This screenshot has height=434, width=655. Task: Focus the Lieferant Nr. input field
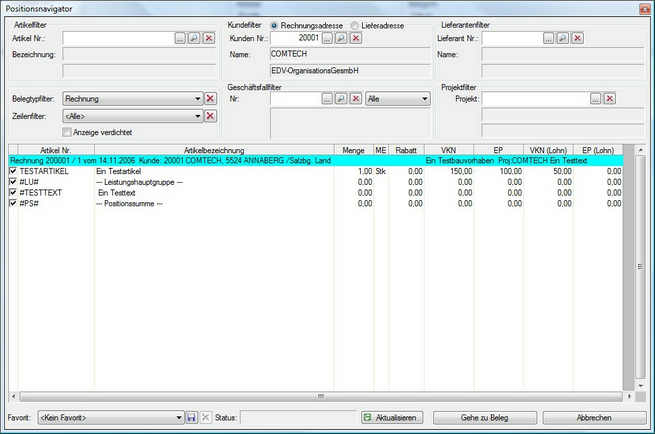[512, 38]
